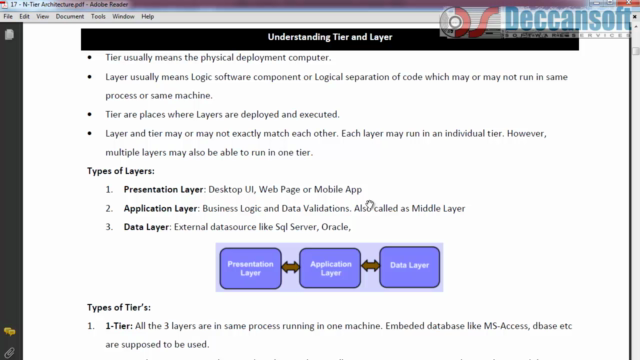Click the Presentation Layer box in diagram

[x=251, y=268]
